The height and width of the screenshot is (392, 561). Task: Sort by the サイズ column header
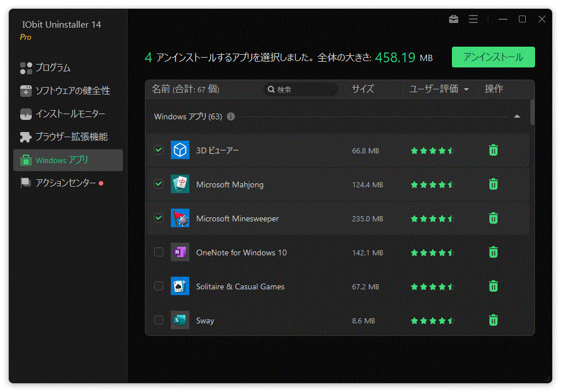[x=363, y=89]
